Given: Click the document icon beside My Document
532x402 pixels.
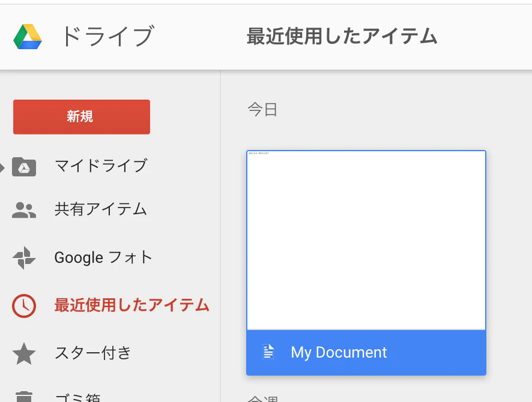Looking at the screenshot, I should click(x=268, y=352).
